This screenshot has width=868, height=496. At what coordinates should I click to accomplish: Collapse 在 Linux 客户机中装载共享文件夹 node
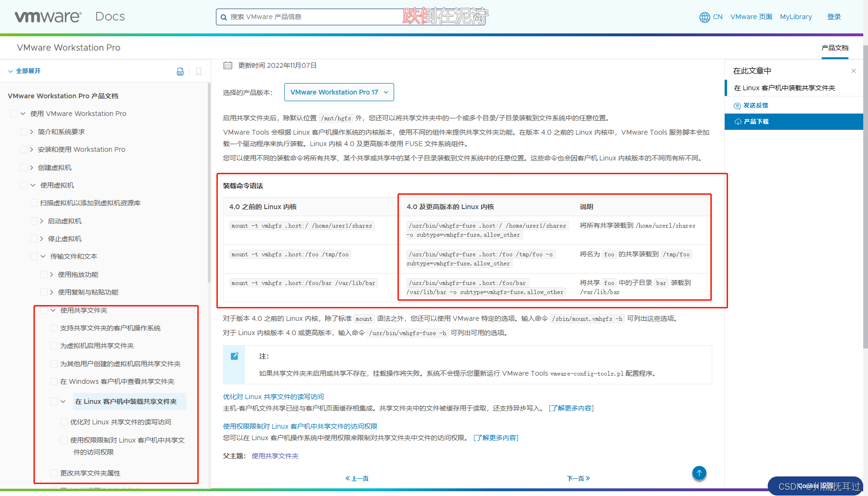(63, 401)
